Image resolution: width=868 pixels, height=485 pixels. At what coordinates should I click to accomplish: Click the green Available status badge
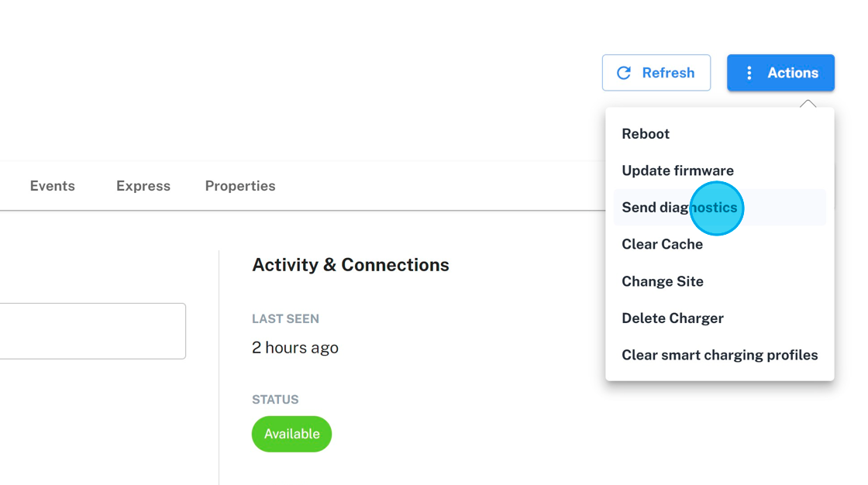pyautogui.click(x=291, y=434)
